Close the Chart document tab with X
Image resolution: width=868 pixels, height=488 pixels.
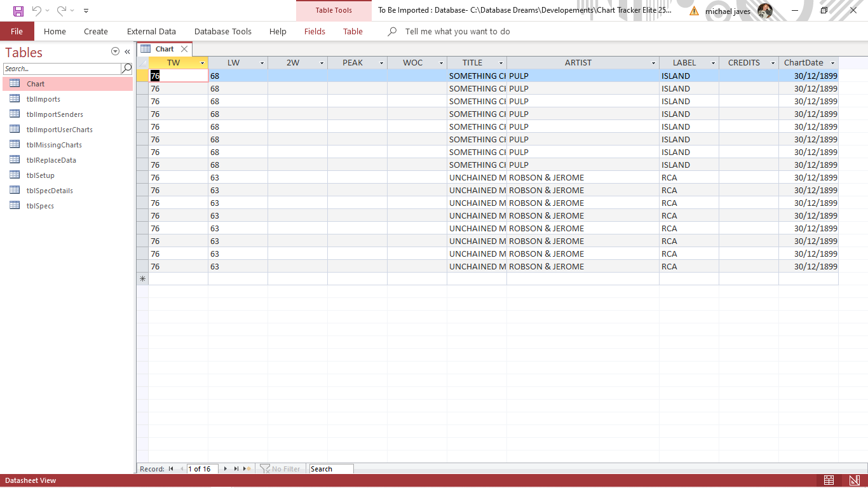[x=184, y=49]
